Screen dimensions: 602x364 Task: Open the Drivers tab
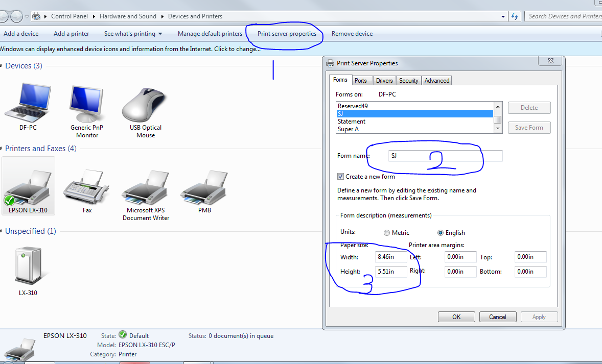(x=384, y=80)
